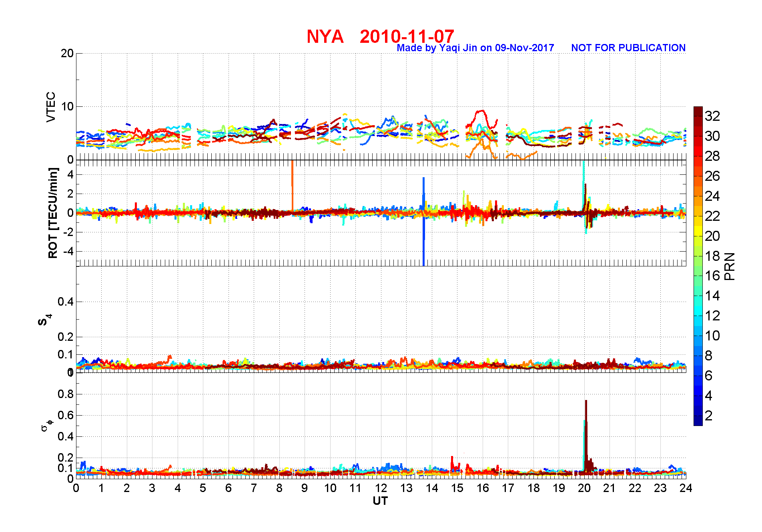Click the sigma-phi axis tick label "0.8"
This screenshot has width=762, height=532.
click(66, 394)
